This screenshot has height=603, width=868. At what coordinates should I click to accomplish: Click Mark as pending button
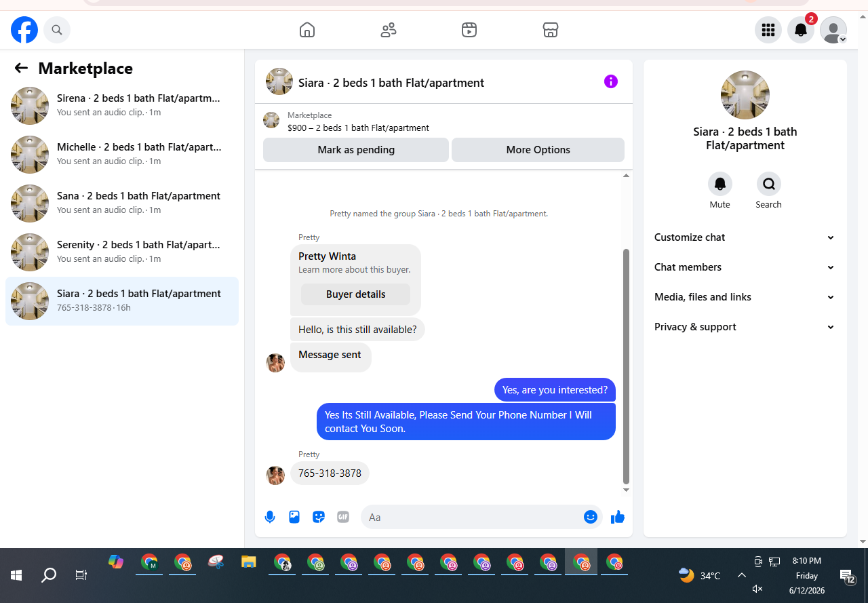tap(356, 150)
